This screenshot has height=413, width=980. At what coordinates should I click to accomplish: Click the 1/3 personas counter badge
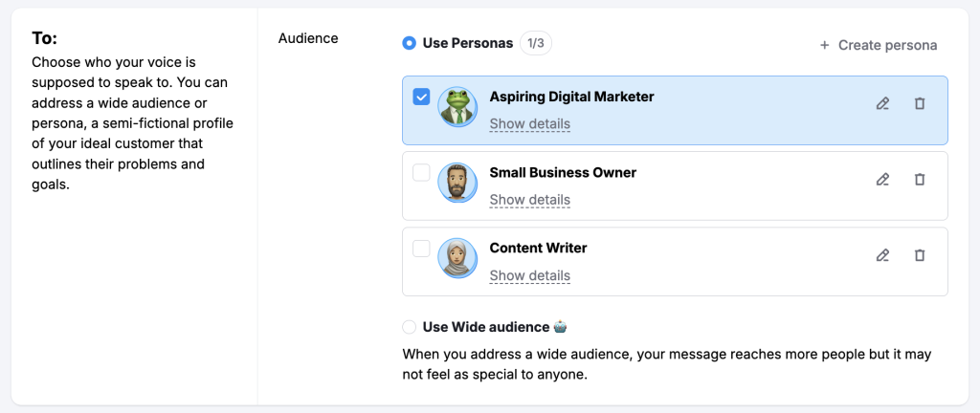(x=536, y=44)
